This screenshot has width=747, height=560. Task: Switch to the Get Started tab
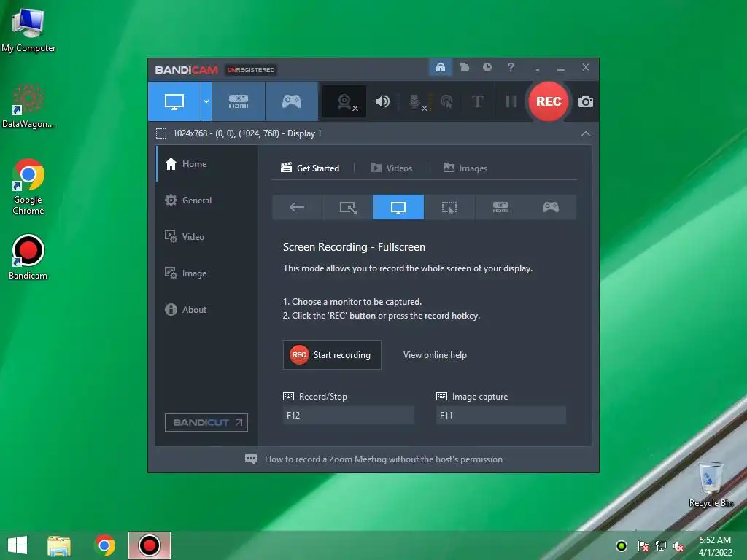click(x=310, y=168)
